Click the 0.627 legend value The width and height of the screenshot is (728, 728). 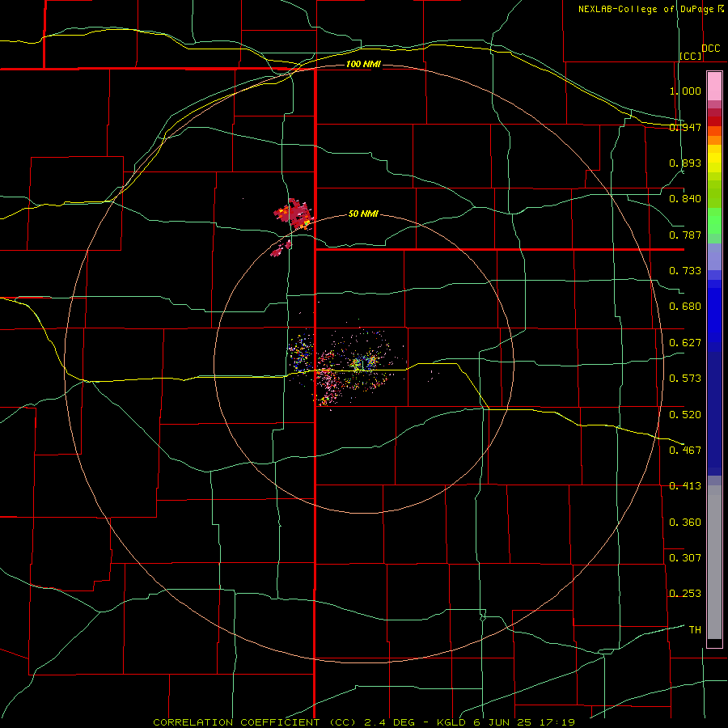pos(685,343)
